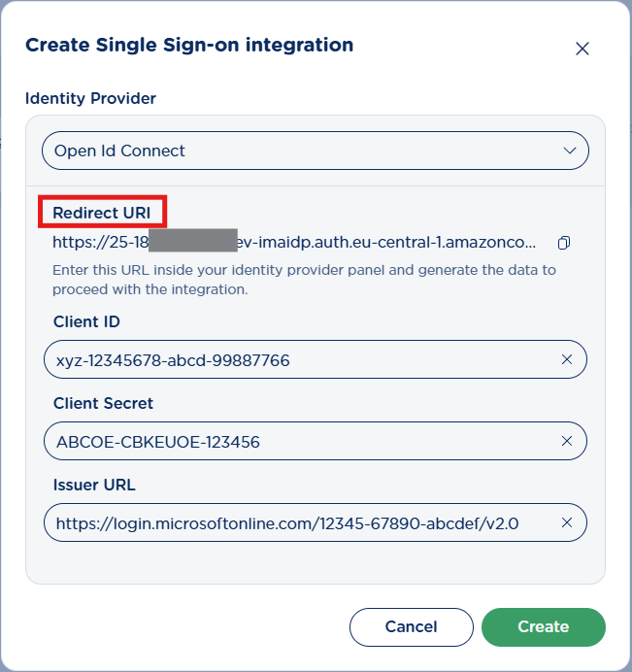Click the Client ID label
The image size is (632, 672).
pos(86,321)
